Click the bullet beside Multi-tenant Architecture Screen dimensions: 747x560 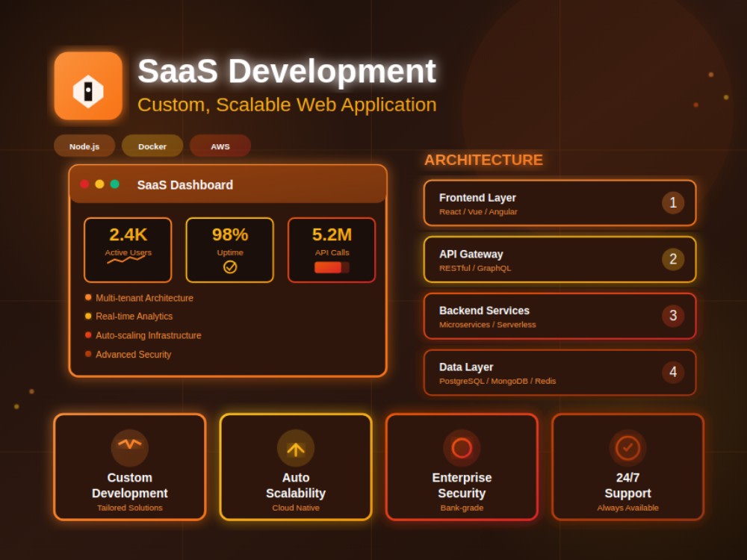[x=88, y=298]
